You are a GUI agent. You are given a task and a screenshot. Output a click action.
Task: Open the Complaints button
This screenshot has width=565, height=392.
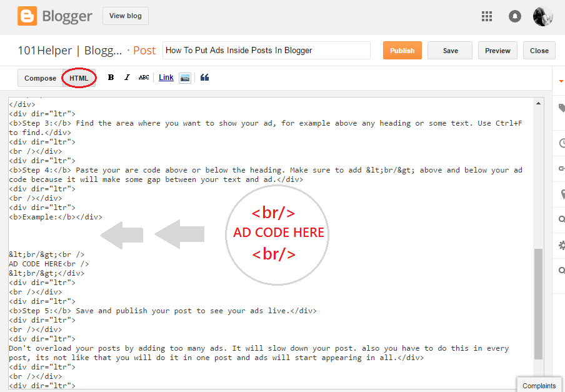pyautogui.click(x=539, y=386)
